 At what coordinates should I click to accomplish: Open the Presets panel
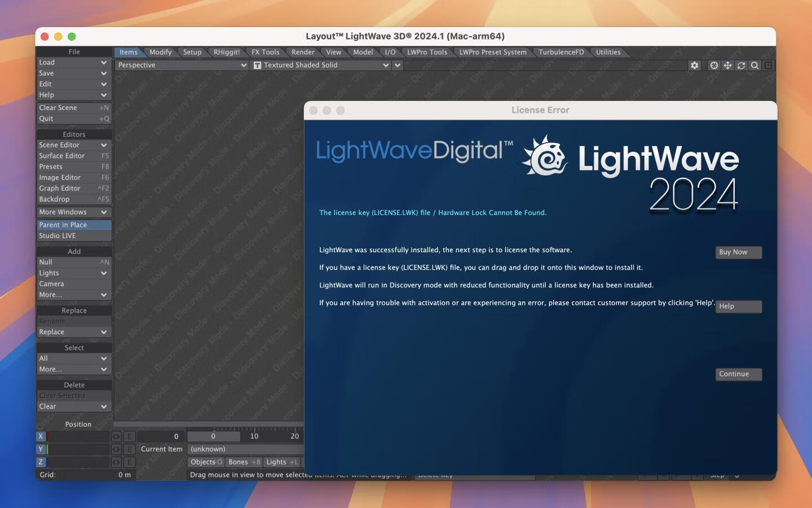tap(74, 167)
